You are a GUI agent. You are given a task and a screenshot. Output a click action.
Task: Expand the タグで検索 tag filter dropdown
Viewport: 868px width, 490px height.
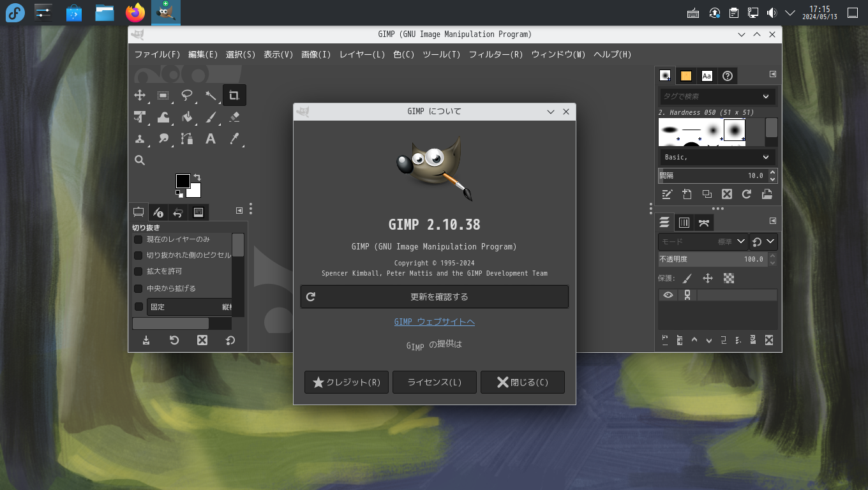(x=766, y=96)
